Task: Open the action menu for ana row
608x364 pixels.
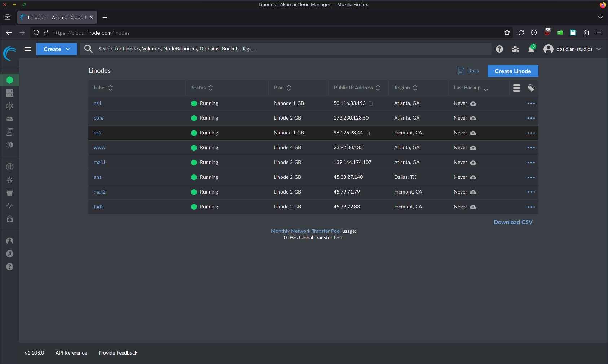Action: [531, 177]
